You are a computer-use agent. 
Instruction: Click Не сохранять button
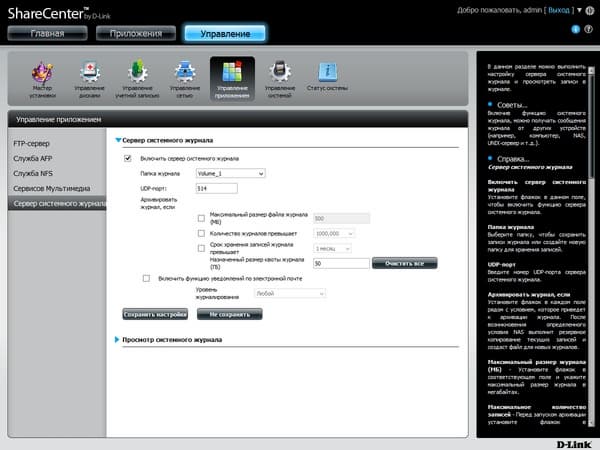tap(230, 314)
